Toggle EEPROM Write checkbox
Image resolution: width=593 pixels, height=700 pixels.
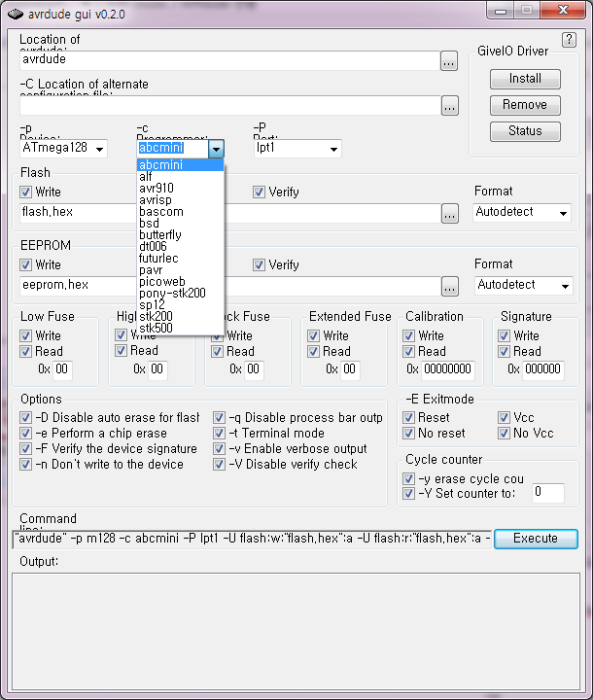coord(26,265)
